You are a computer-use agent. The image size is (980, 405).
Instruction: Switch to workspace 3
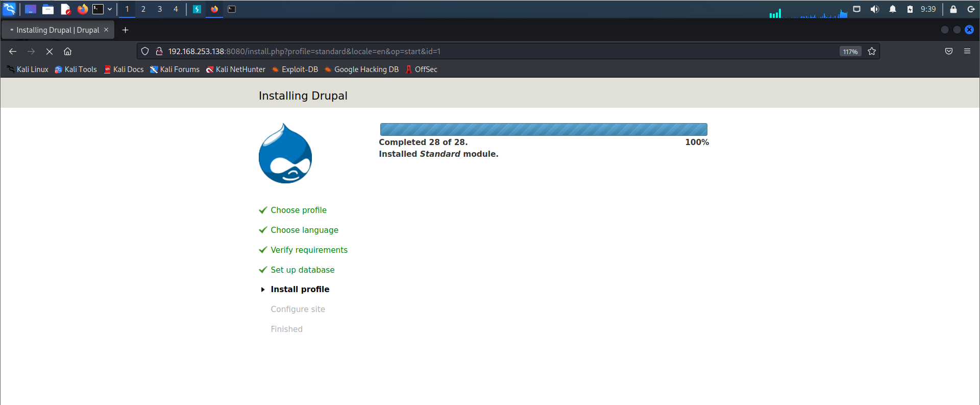tap(160, 9)
